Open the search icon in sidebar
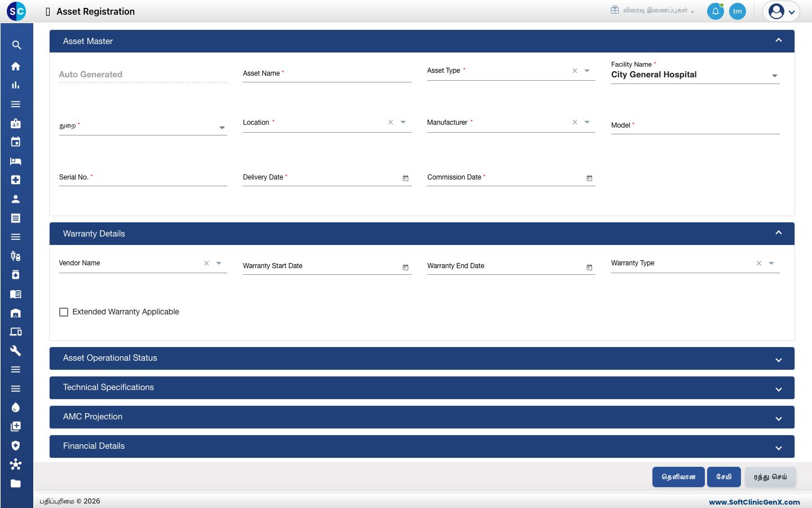The height and width of the screenshot is (508, 812). click(16, 45)
